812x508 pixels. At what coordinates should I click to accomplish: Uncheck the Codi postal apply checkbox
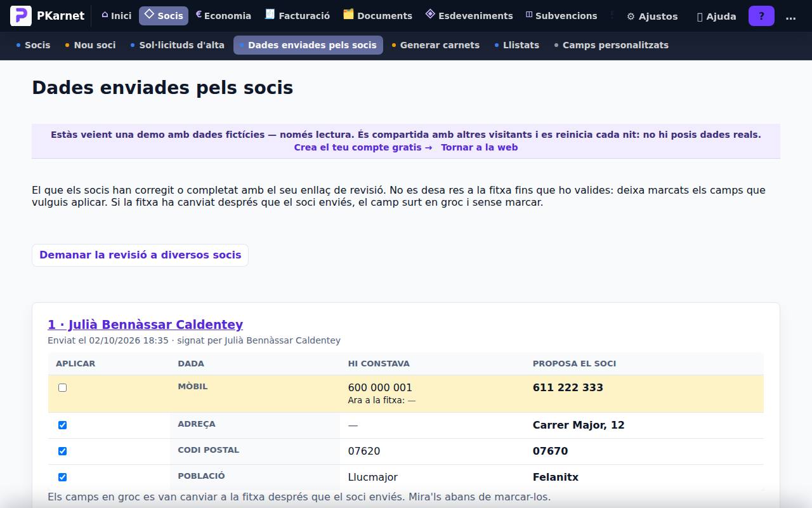click(62, 451)
